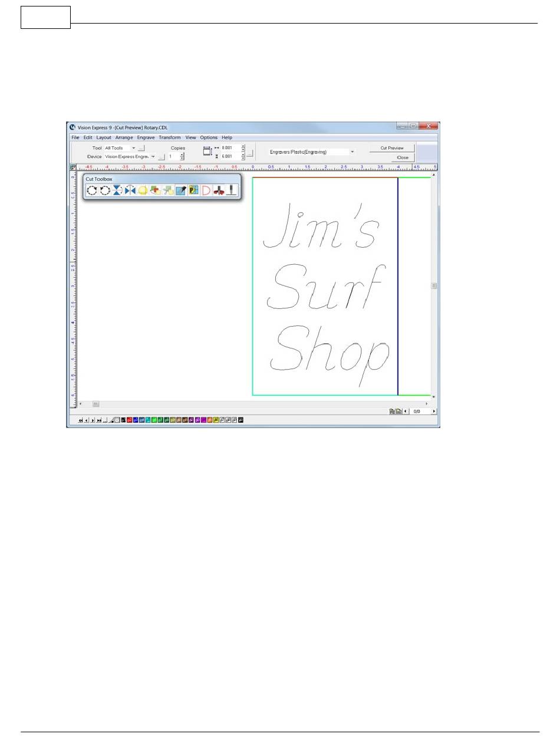Click the plate size icon beside 8.001

click(x=207, y=152)
